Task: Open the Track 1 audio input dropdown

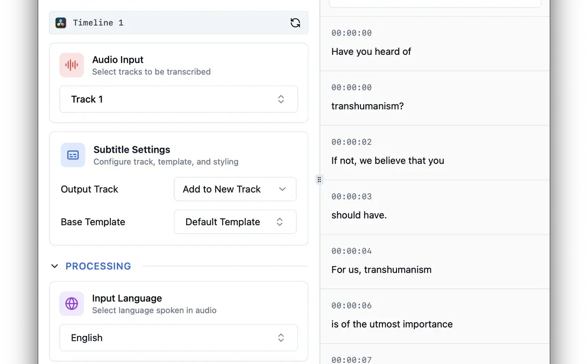Action: click(179, 99)
